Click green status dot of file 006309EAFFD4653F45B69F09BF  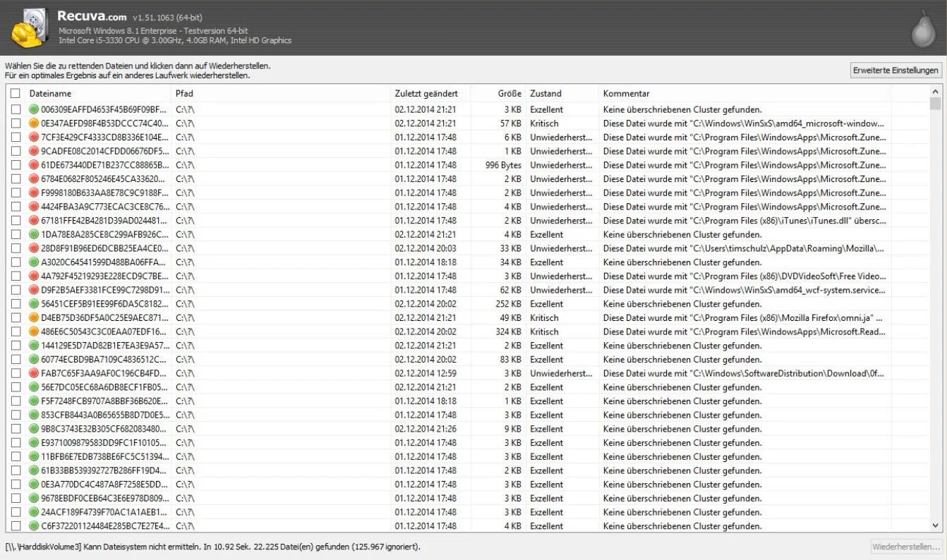tap(33, 109)
